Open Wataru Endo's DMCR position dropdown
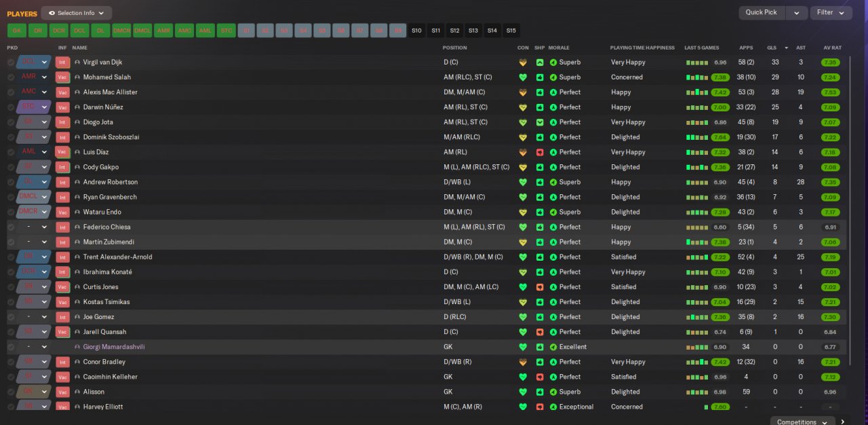This screenshot has height=425, width=868. pos(34,212)
